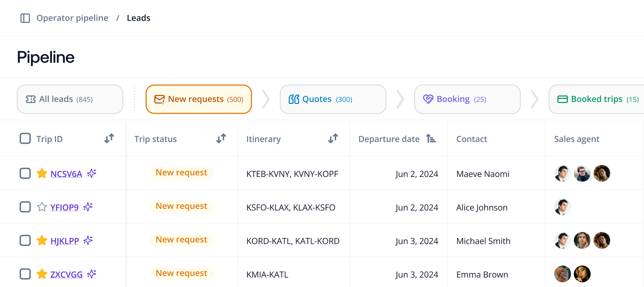Unstar trip NCSV6A

[x=42, y=173]
